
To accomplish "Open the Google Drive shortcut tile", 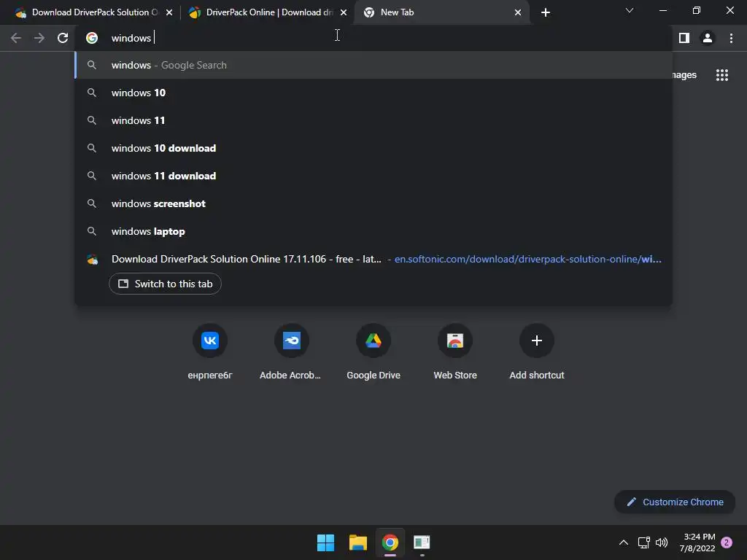I will [x=373, y=352].
